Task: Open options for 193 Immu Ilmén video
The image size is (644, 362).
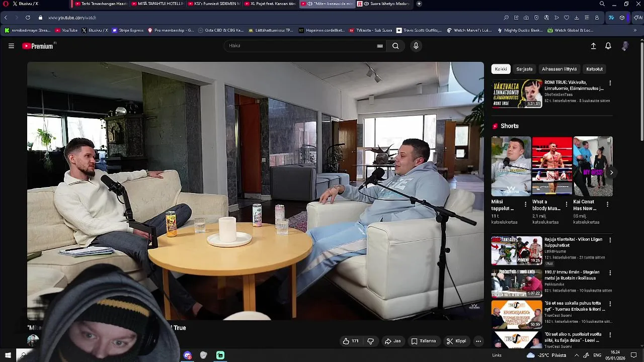Action: pyautogui.click(x=610, y=273)
